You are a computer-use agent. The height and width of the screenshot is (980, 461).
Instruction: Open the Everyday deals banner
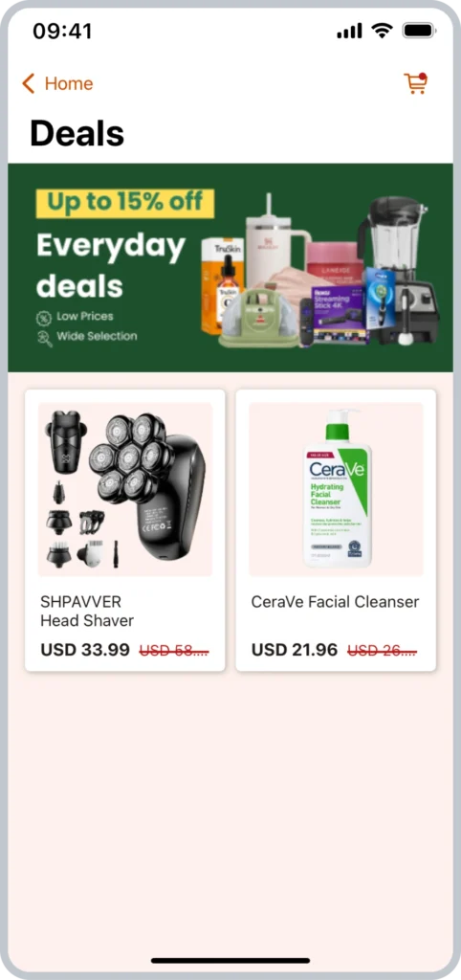230,268
